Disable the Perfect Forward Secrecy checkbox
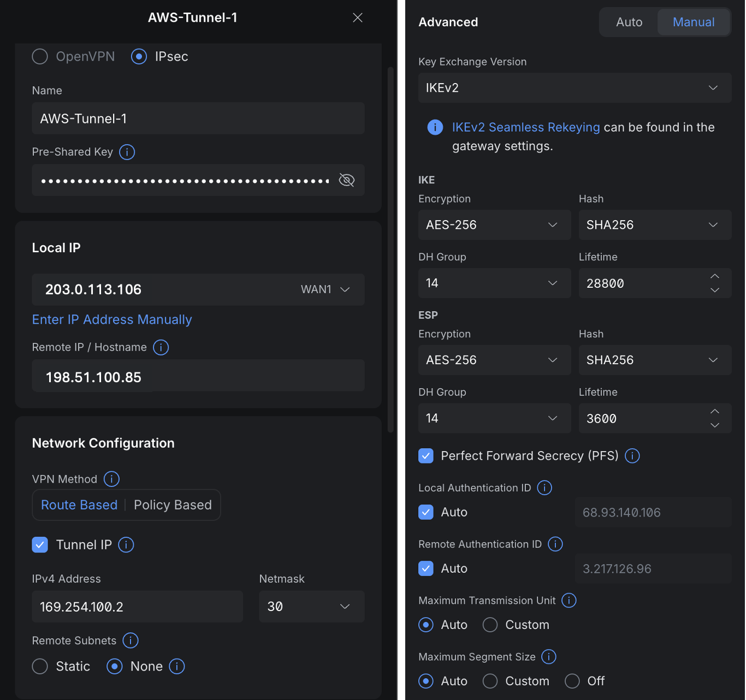The height and width of the screenshot is (700, 746). [426, 456]
